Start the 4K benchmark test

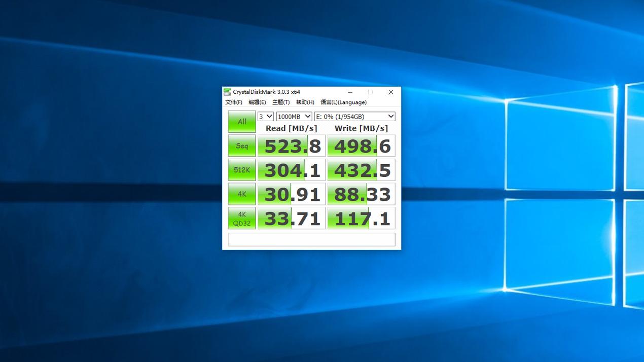242,194
